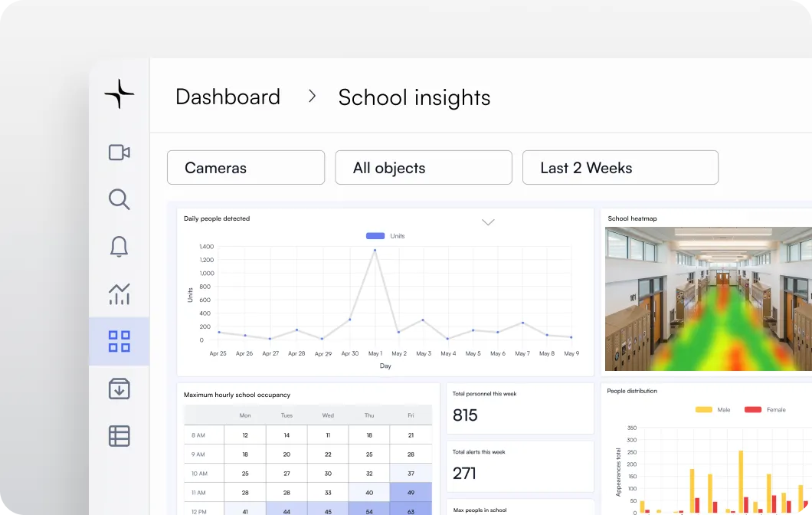The width and height of the screenshot is (812, 515).
Task: Change the Last 2 Weeks time range
Action: pos(620,167)
